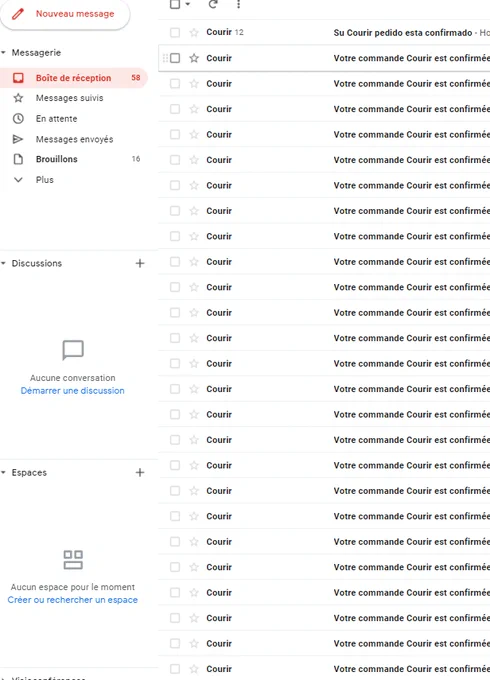This screenshot has height=680, width=490.
Task: Star the Courir 12 conversation
Action: [x=194, y=33]
